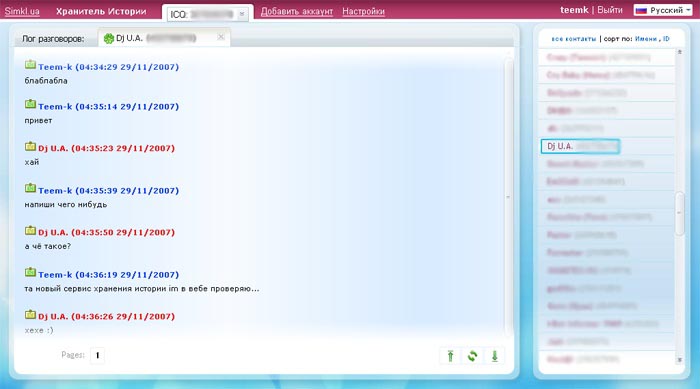
Task: Click the refresh log green arrows icon
Action: click(472, 356)
